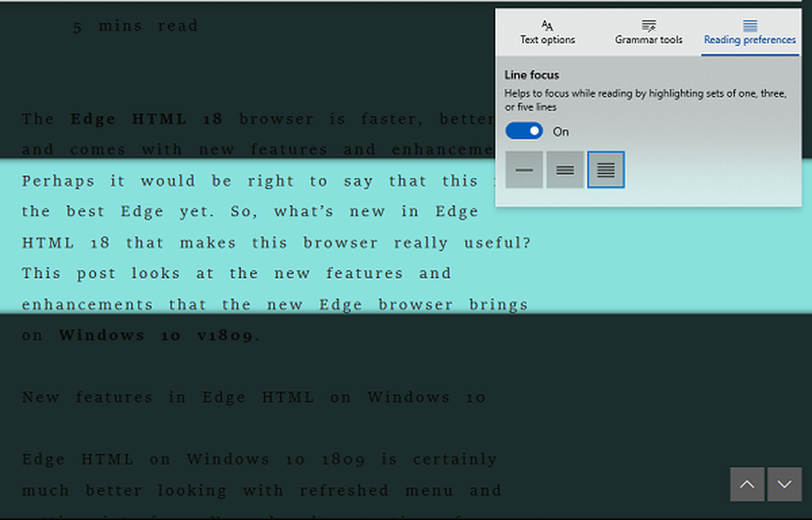Turn off the Line focus toggle
This screenshot has width=812, height=520.
point(524,131)
